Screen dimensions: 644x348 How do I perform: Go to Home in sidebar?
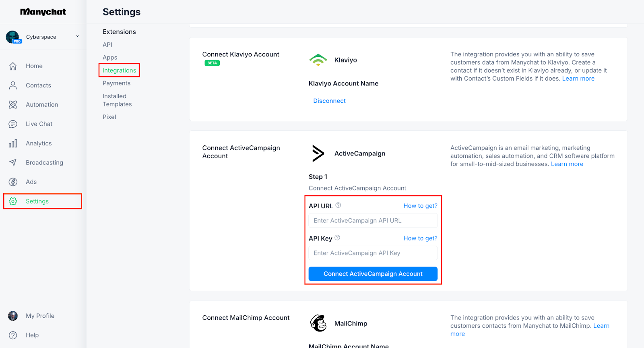click(34, 66)
